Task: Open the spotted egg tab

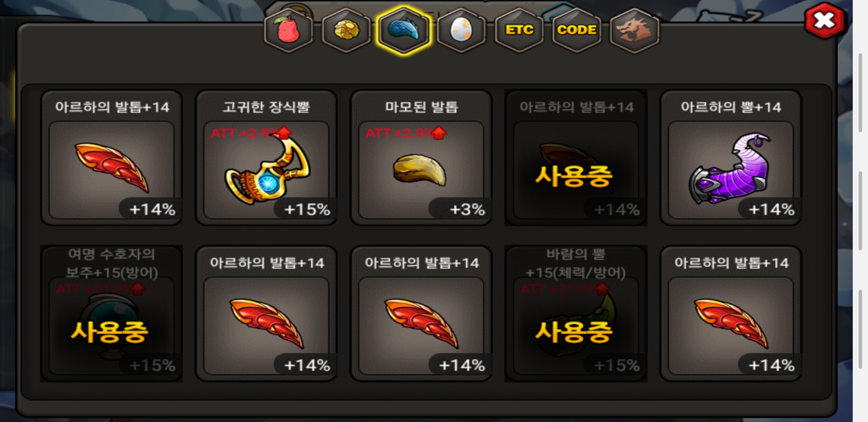Action: click(461, 30)
